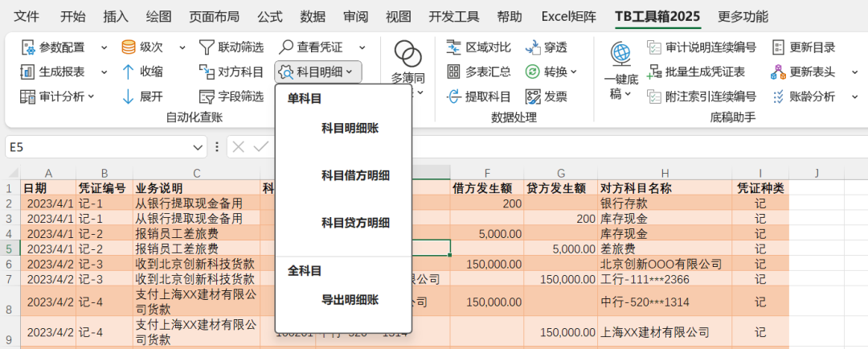Click the cell 工行-111***2366
The height and width of the screenshot is (349, 868).
(x=665, y=279)
